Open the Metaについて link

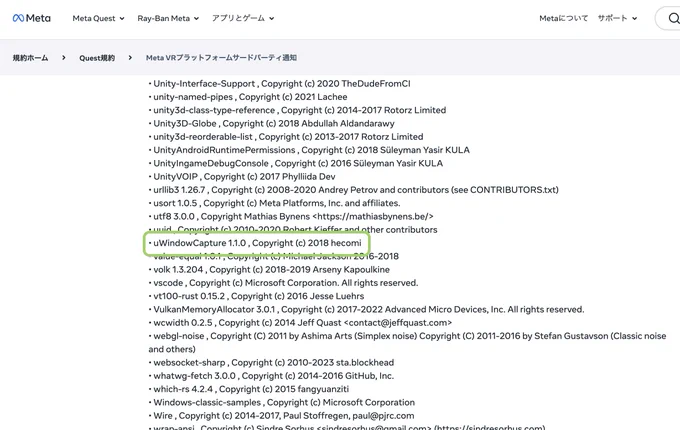coord(563,18)
